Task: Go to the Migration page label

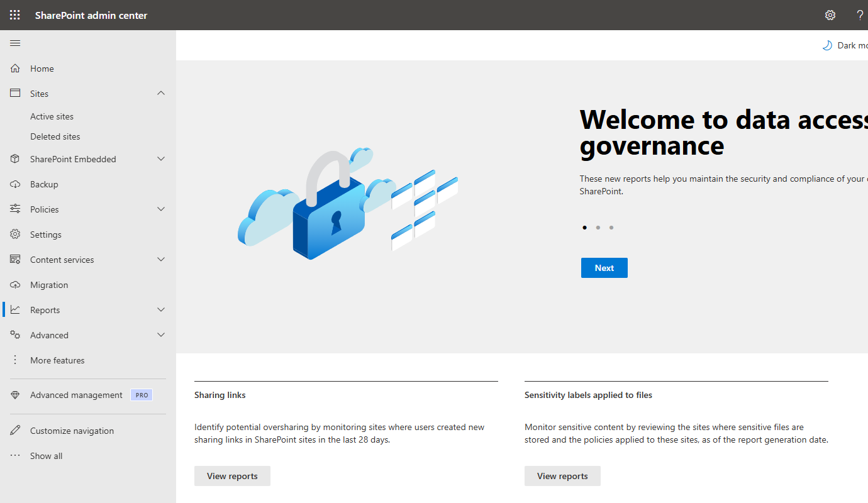Action: click(49, 285)
